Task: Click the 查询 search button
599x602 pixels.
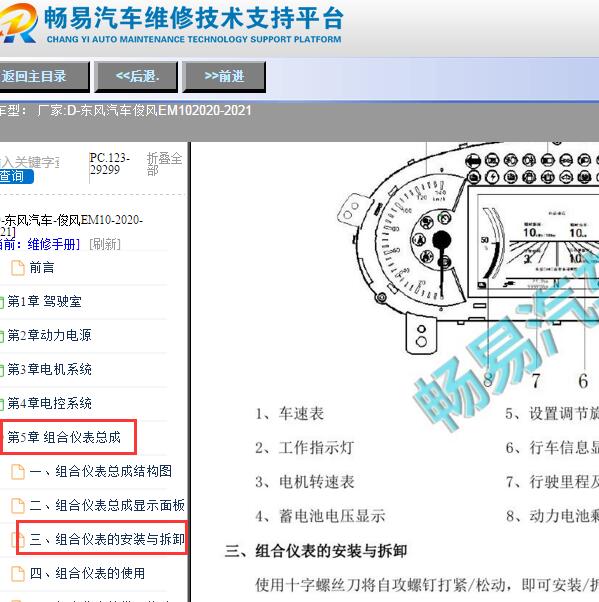Action: (15, 176)
